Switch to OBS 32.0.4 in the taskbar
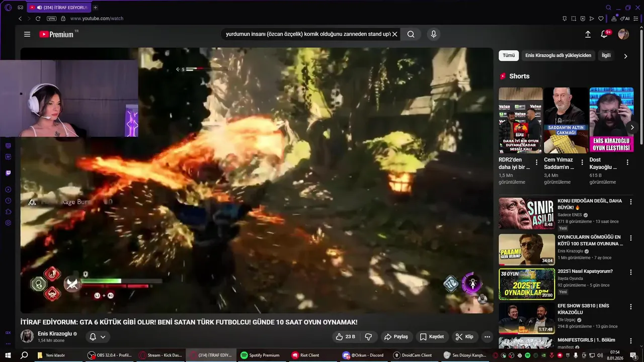Image resolution: width=644 pixels, height=362 pixels. click(x=110, y=355)
